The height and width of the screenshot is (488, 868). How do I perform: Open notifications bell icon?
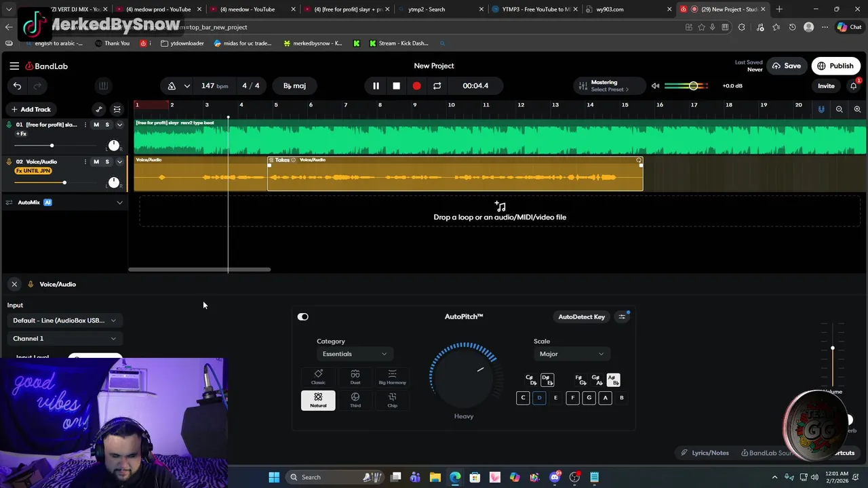(854, 86)
